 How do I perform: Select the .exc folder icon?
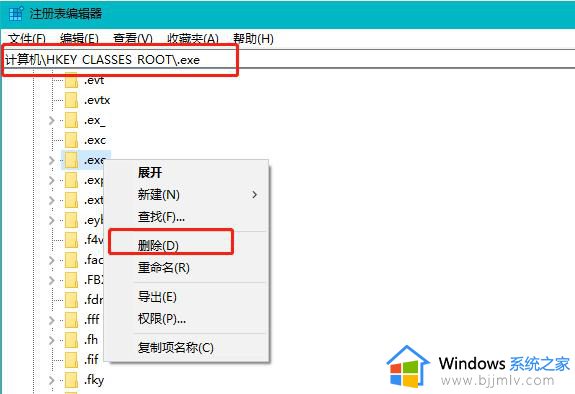coord(72,140)
